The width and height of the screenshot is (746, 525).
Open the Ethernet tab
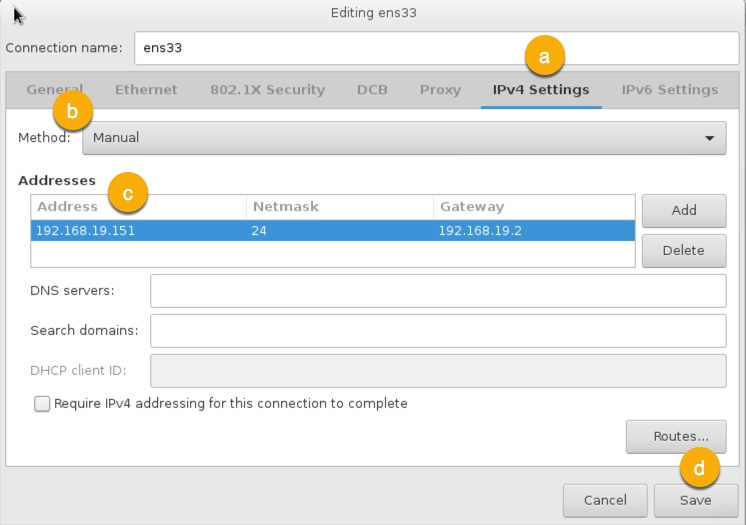pos(146,90)
